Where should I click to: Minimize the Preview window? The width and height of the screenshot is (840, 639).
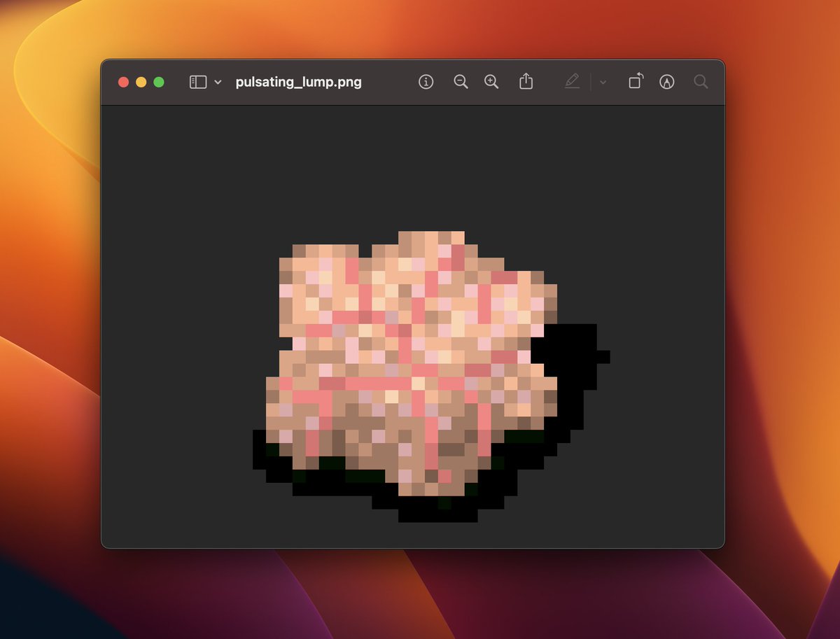(x=141, y=82)
